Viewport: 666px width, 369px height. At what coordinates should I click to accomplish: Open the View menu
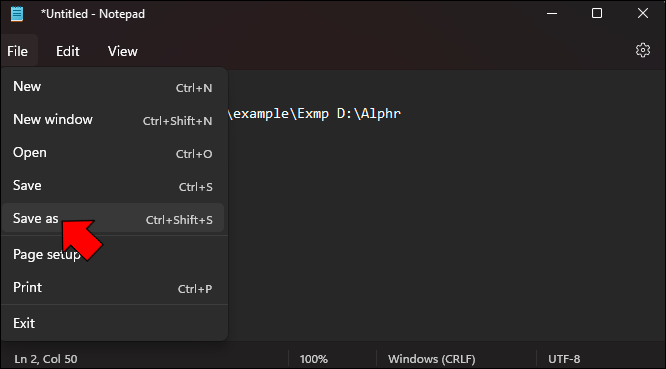[x=123, y=51]
